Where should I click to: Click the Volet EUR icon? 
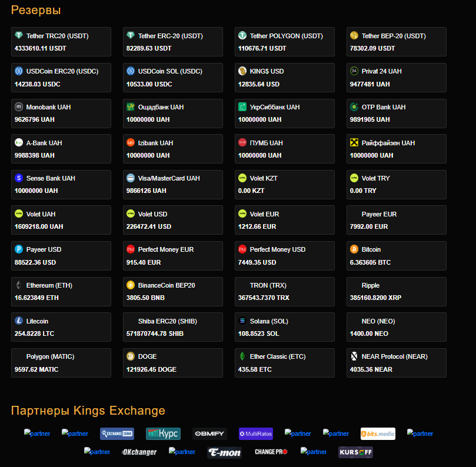(x=242, y=214)
